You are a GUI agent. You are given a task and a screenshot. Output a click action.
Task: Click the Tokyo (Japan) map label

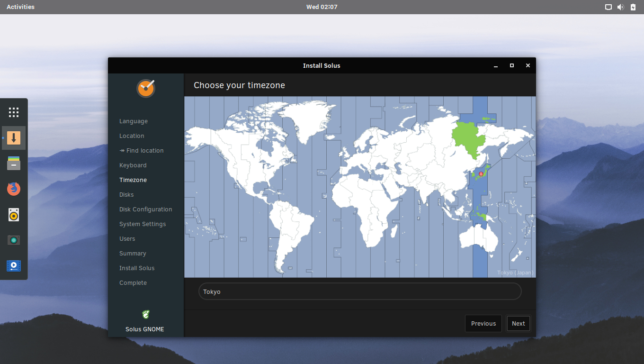point(515,273)
